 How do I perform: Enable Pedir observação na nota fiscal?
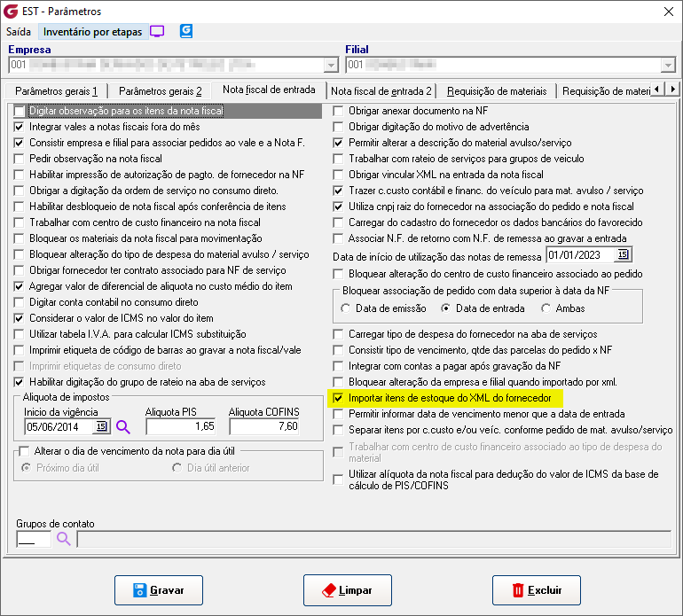(19, 159)
